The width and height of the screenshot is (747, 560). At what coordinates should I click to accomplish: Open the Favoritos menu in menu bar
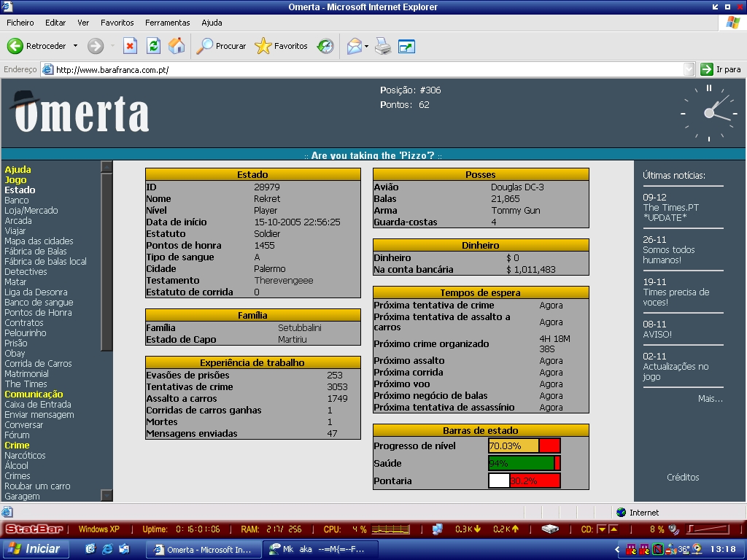(x=117, y=23)
